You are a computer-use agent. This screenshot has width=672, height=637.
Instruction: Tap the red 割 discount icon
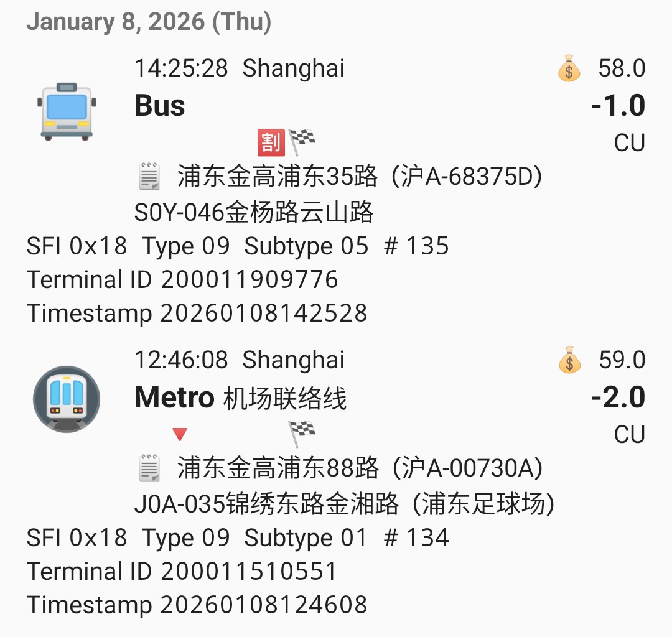(x=271, y=142)
